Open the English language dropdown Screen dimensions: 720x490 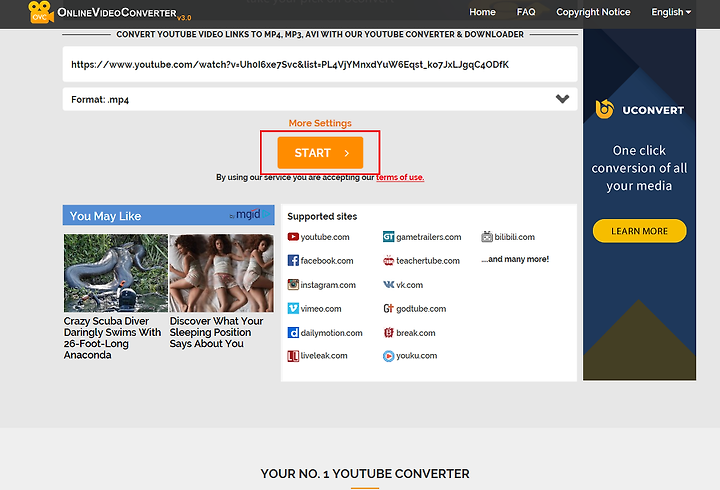pyautogui.click(x=671, y=12)
